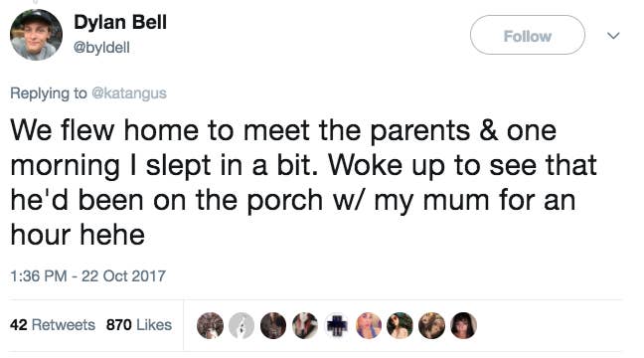The height and width of the screenshot is (358, 644).
Task: Open the dark brown liker avatar
Action: (x=273, y=325)
